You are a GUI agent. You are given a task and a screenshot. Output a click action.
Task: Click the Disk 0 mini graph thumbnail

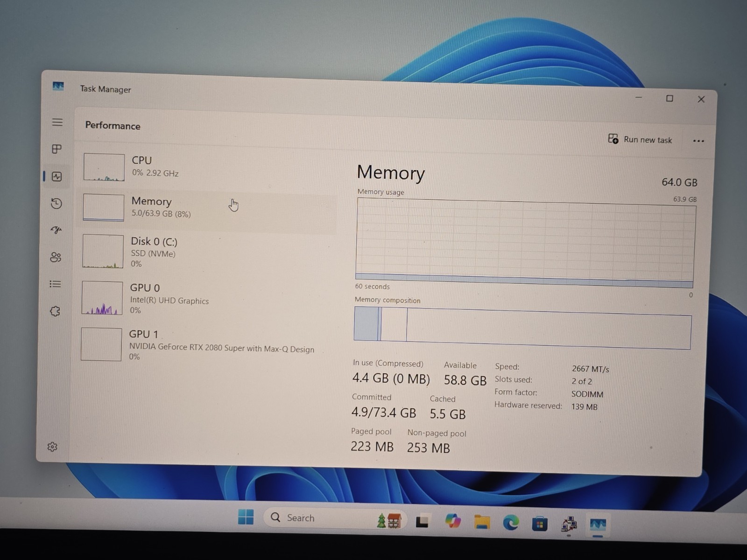tap(103, 251)
